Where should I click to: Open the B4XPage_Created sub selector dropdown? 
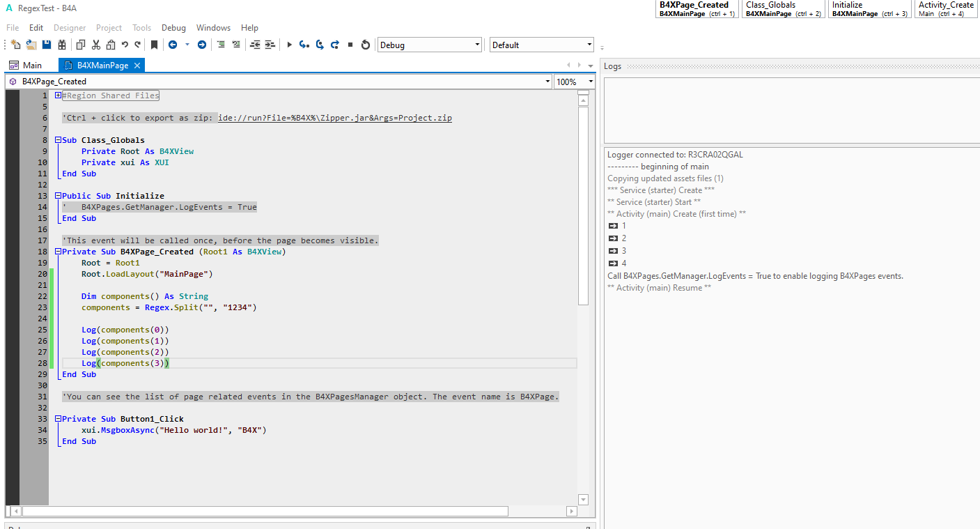click(x=547, y=82)
